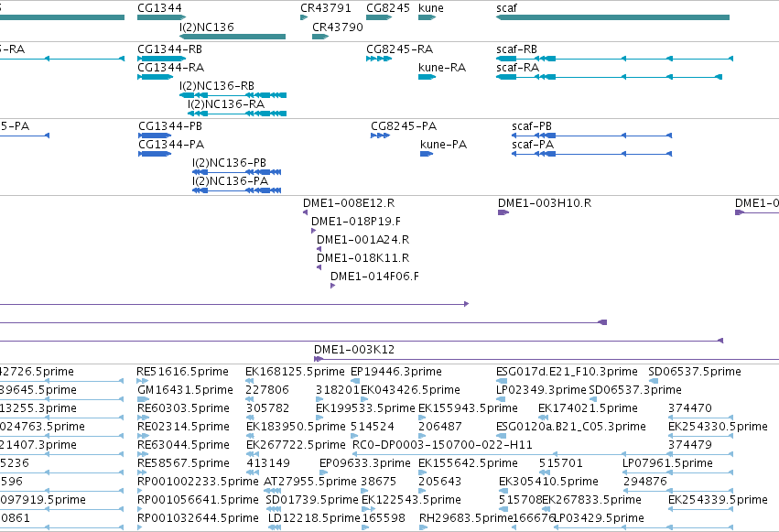This screenshot has width=779, height=532.
Task: Select the ESG0120a.B21_C05.3prime EST label
Action: (x=571, y=426)
